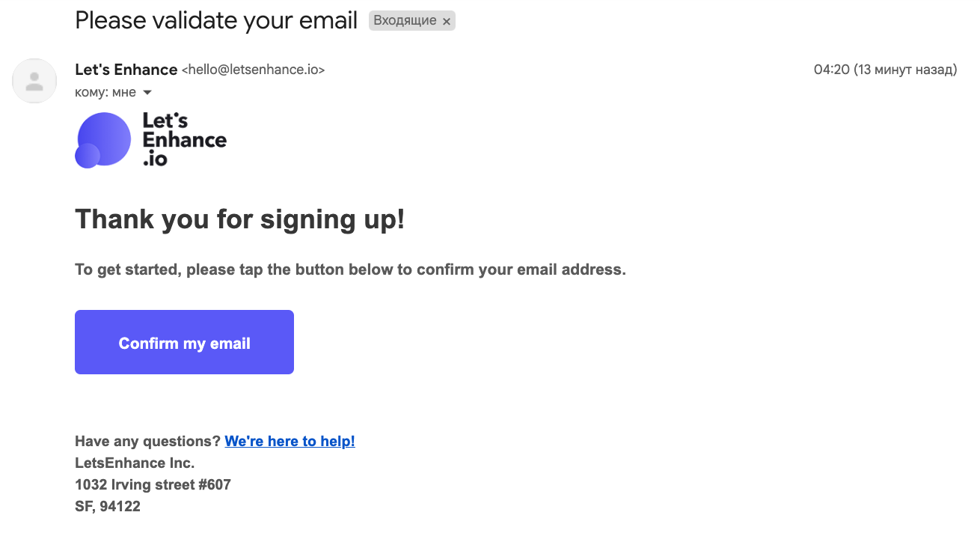Select the sender name Let's Enhance
The height and width of the screenshot is (536, 980).
(126, 70)
